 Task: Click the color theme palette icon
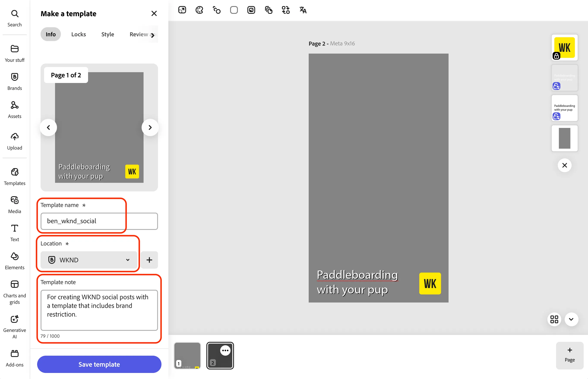pyautogui.click(x=199, y=10)
